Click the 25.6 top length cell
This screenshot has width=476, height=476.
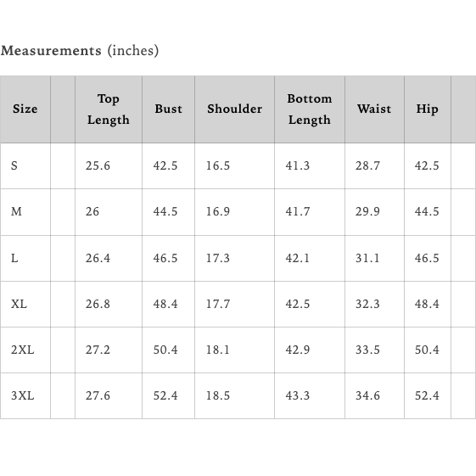pyautogui.click(x=109, y=165)
